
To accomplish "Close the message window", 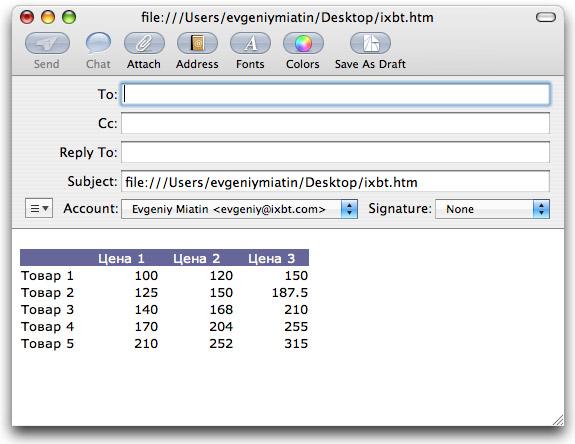I will (x=27, y=17).
